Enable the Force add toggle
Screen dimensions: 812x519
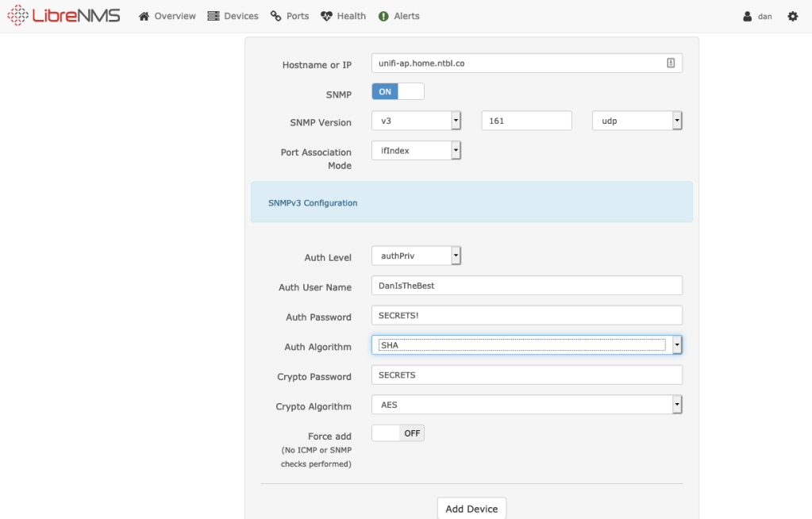point(398,433)
